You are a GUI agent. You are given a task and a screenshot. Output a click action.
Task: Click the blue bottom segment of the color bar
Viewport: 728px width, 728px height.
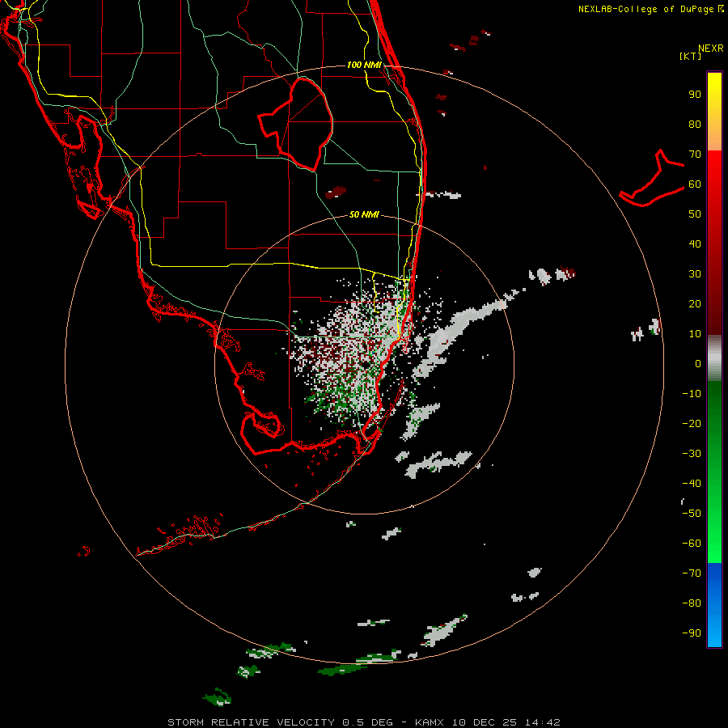pyautogui.click(x=714, y=605)
